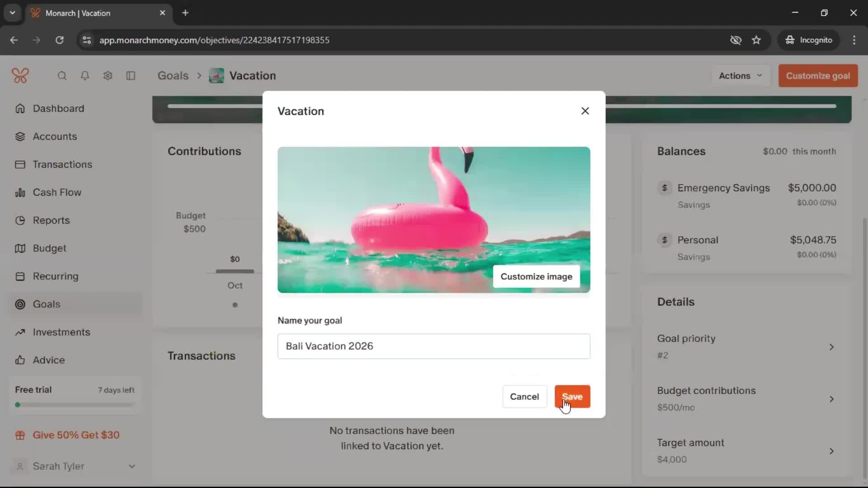Bookmark this page with the star icon

[756, 40]
